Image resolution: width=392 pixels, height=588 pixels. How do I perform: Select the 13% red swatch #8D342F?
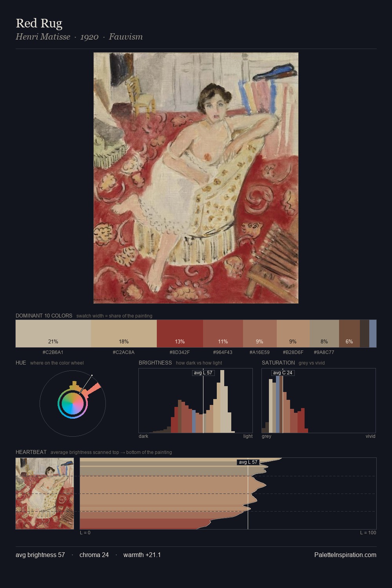tap(180, 334)
